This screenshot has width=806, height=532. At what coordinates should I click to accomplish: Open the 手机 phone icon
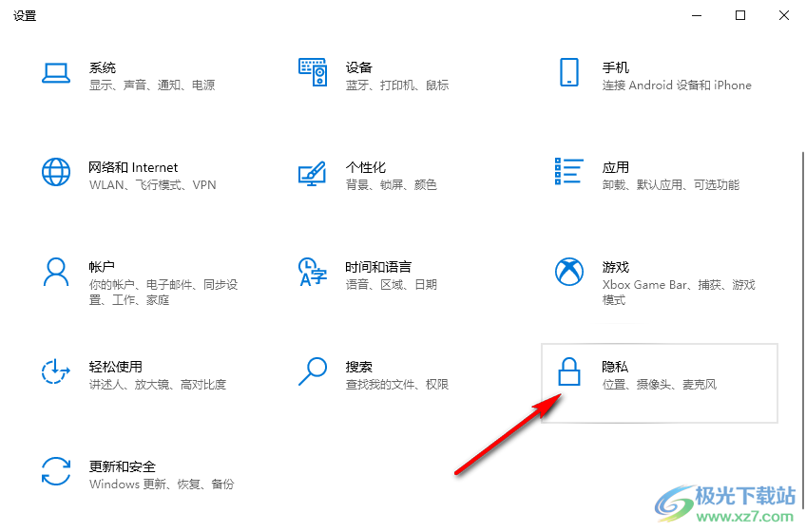pyautogui.click(x=569, y=72)
